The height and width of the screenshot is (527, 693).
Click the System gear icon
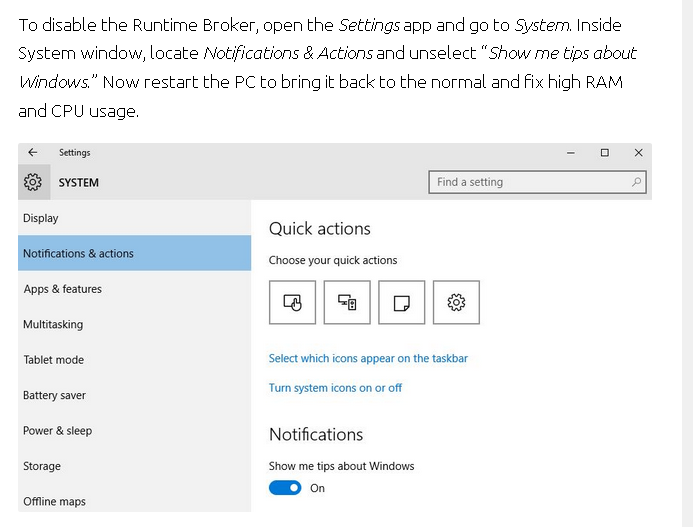click(x=33, y=182)
